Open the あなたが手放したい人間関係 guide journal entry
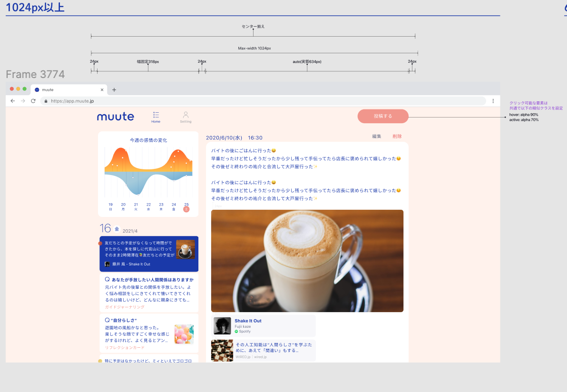This screenshot has width=567, height=392. (x=149, y=293)
